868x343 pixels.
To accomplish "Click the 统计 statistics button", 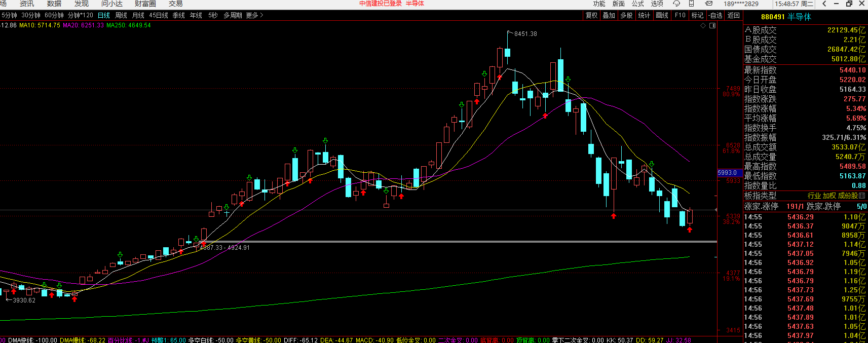I will (644, 15).
